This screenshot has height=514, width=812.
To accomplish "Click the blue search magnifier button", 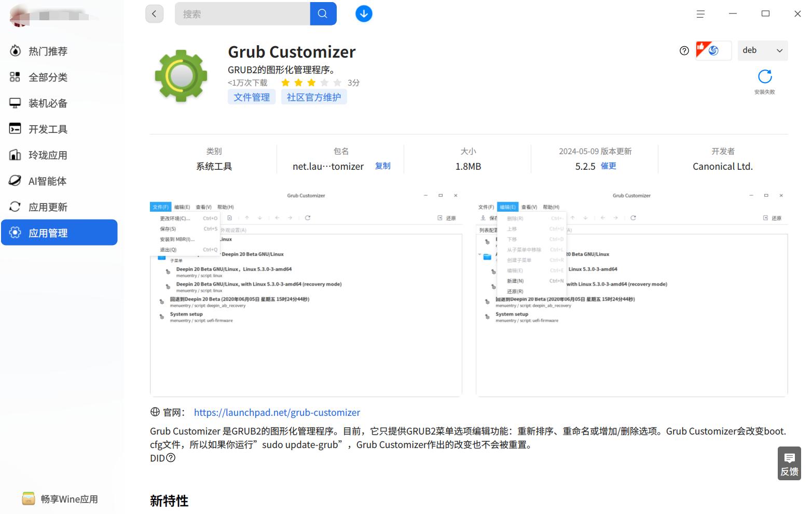I will (323, 13).
